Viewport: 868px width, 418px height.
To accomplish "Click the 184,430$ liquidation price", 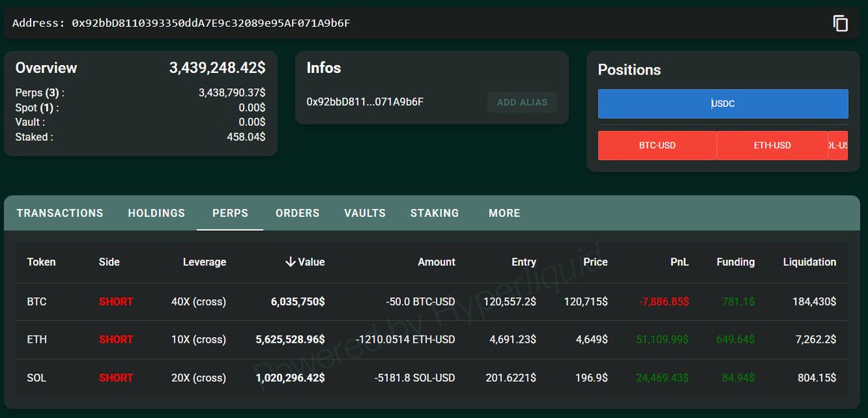I will 814,302.
